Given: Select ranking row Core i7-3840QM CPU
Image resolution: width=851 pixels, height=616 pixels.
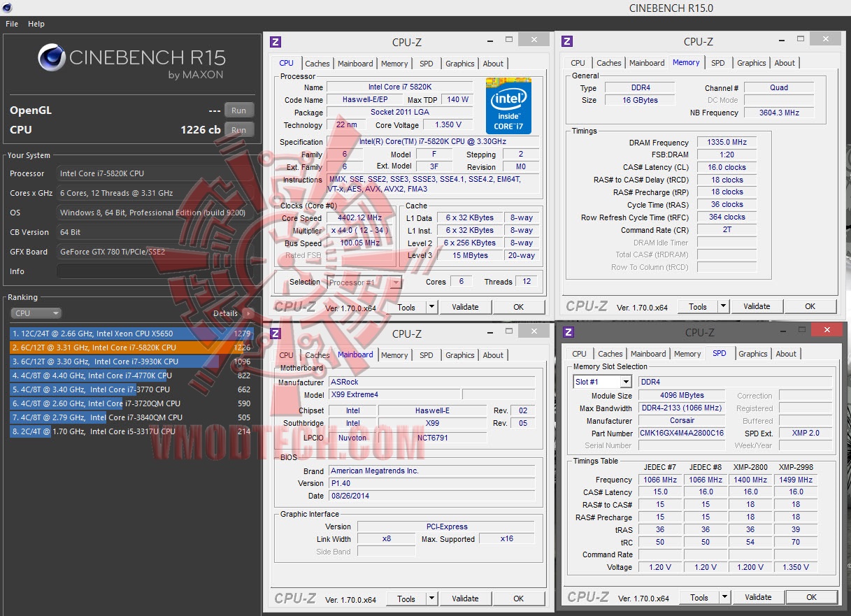Looking at the screenshot, I should coord(131,417).
